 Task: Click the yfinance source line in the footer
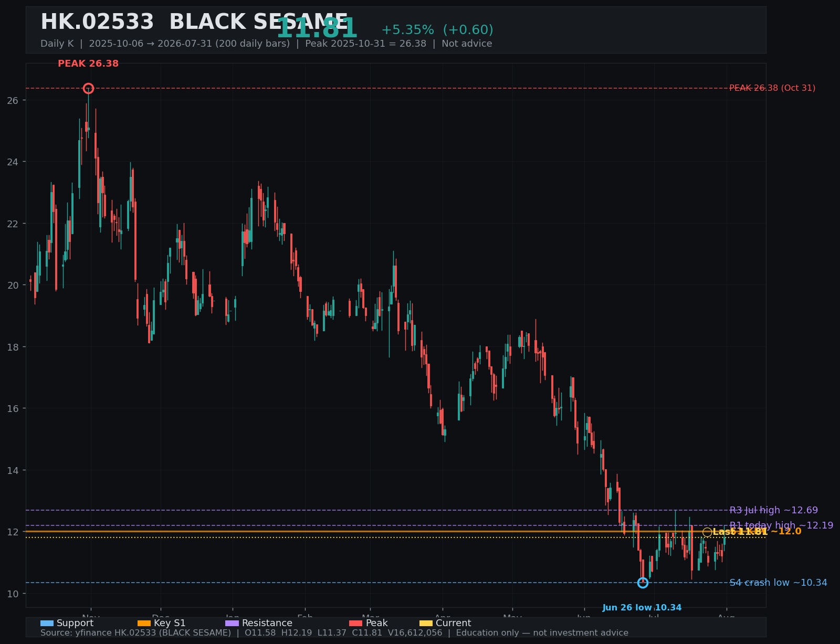[x=334, y=633]
